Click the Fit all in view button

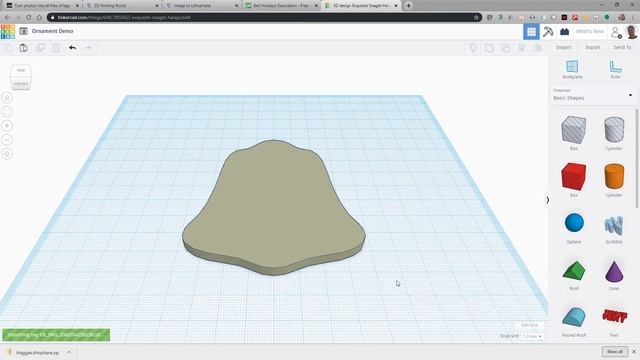pos(7,111)
